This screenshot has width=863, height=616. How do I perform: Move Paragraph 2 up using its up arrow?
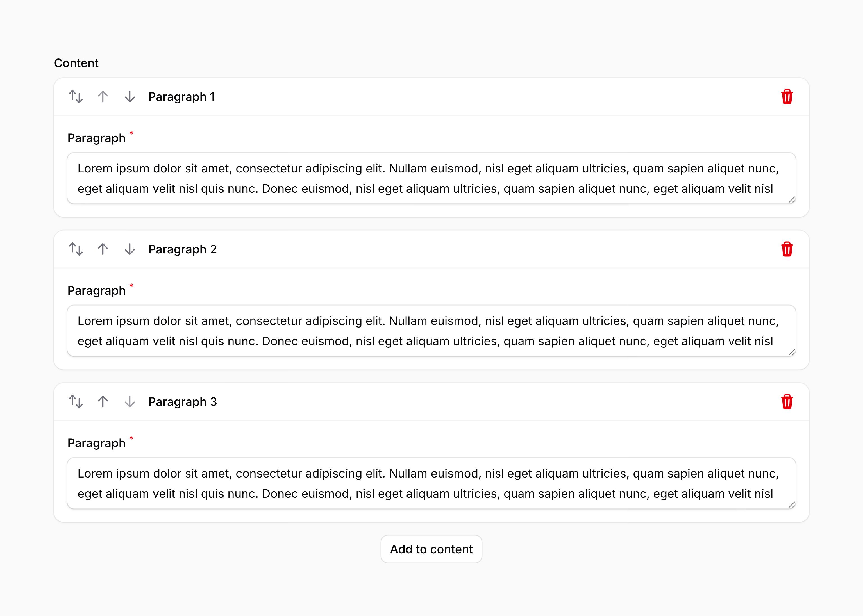[103, 250]
